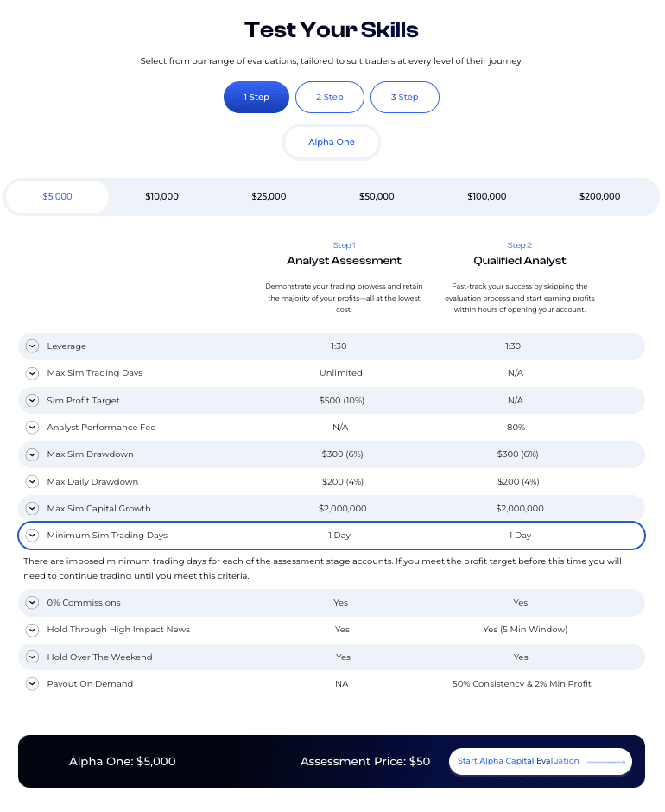The width and height of the screenshot is (665, 812).
Task: Expand the Payout On Demand chevron
Action: pyautogui.click(x=32, y=684)
